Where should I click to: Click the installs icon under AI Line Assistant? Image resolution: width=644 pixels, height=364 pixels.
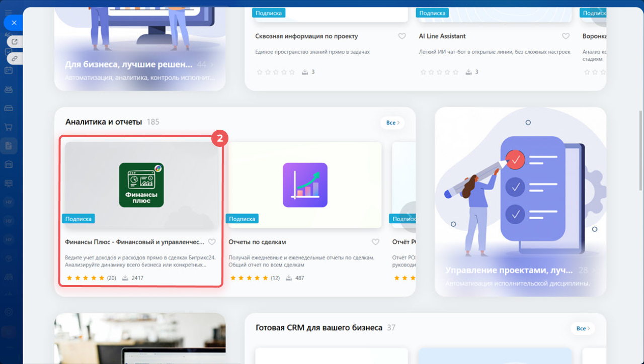pos(469,72)
